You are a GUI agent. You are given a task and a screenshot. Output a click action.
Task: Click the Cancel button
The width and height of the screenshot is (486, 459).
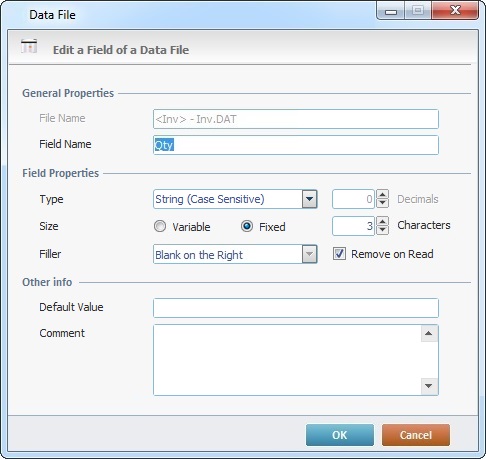416,435
